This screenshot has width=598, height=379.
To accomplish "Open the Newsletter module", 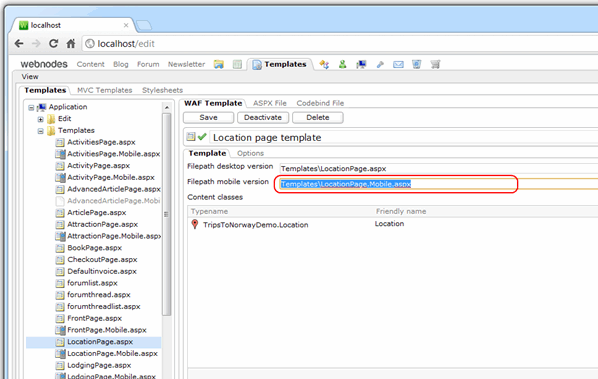I will tap(186, 64).
